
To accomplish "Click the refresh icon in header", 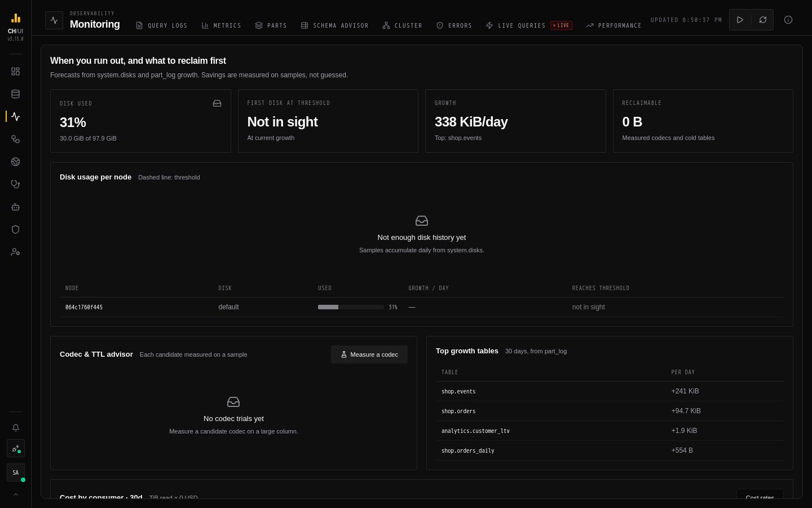I will [763, 20].
